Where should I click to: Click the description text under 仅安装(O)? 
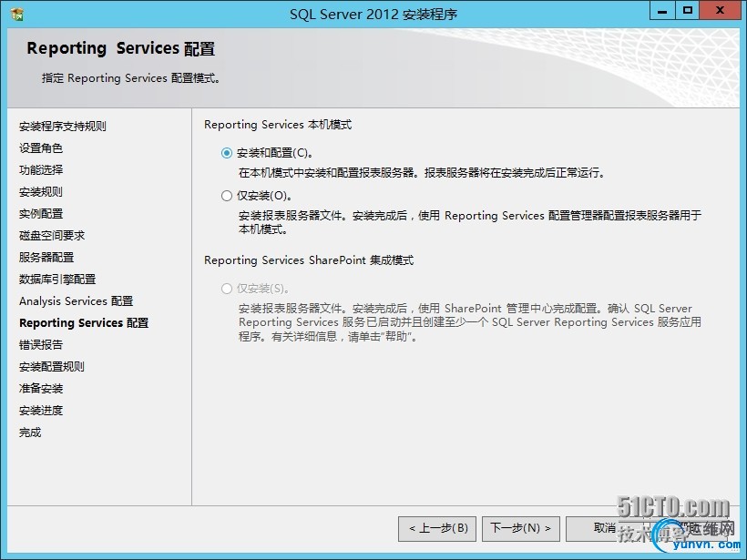(x=470, y=222)
